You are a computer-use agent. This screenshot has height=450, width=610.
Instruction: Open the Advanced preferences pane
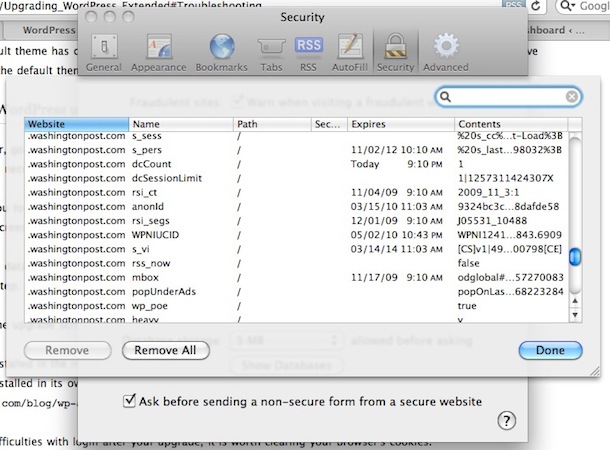(446, 53)
